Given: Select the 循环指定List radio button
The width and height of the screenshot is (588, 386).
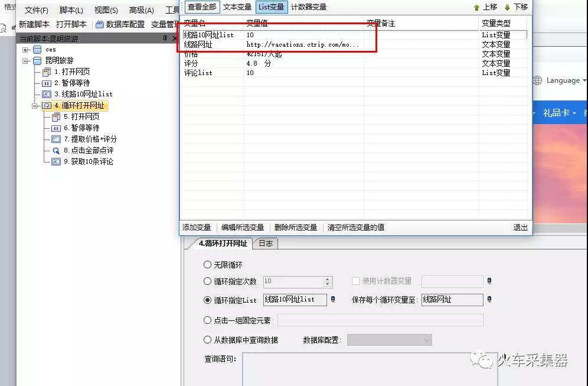Looking at the screenshot, I should point(207,300).
